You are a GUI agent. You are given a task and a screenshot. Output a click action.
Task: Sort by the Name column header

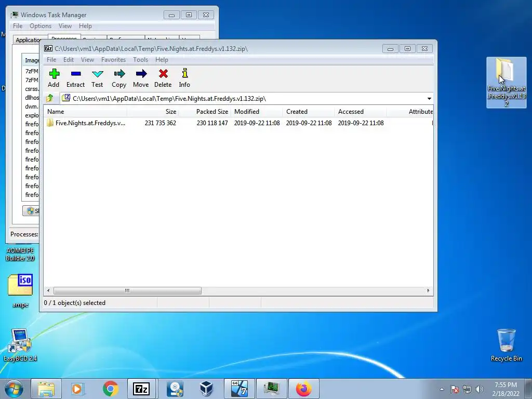coord(86,112)
